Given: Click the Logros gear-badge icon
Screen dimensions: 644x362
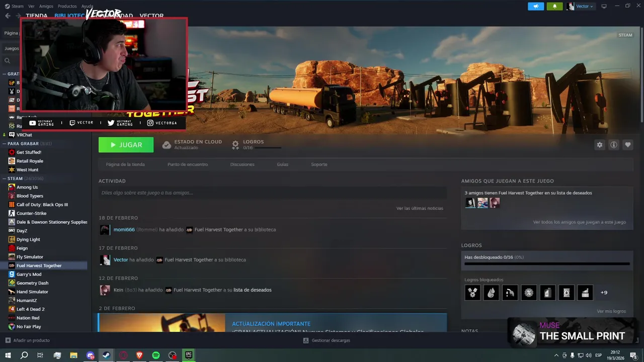Looking at the screenshot, I should coord(235,145).
